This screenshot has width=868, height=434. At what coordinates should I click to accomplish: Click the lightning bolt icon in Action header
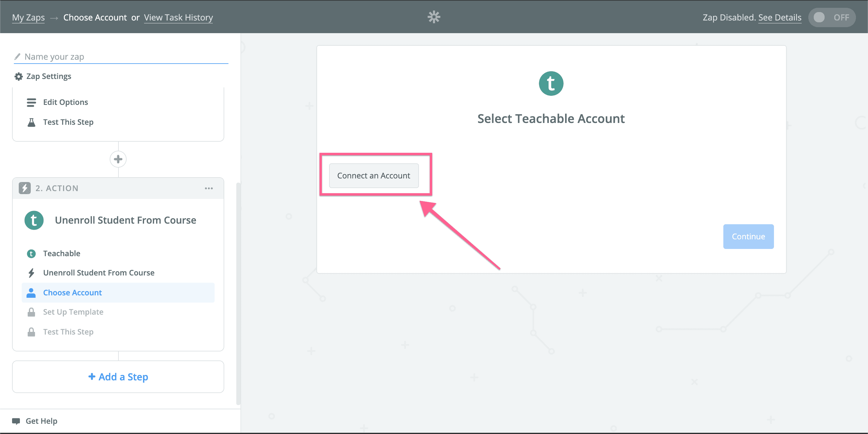pyautogui.click(x=25, y=188)
